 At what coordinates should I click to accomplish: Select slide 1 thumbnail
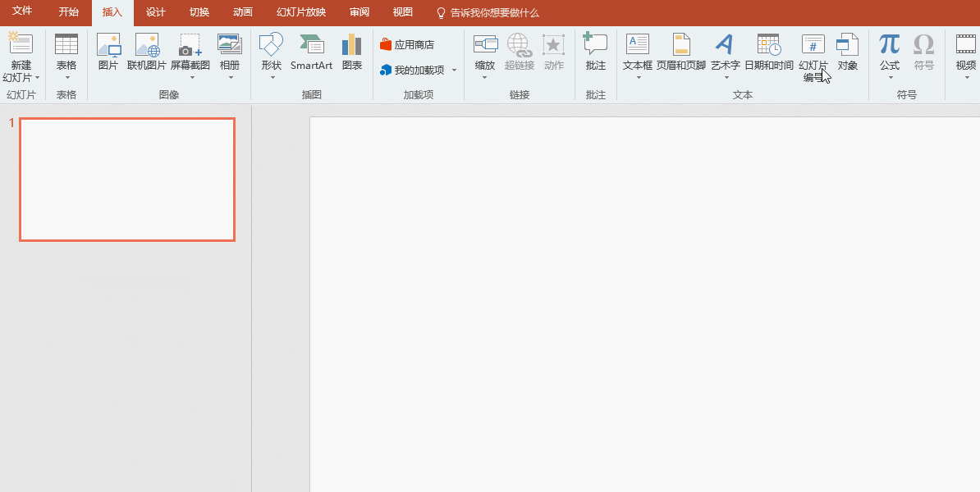tap(127, 180)
